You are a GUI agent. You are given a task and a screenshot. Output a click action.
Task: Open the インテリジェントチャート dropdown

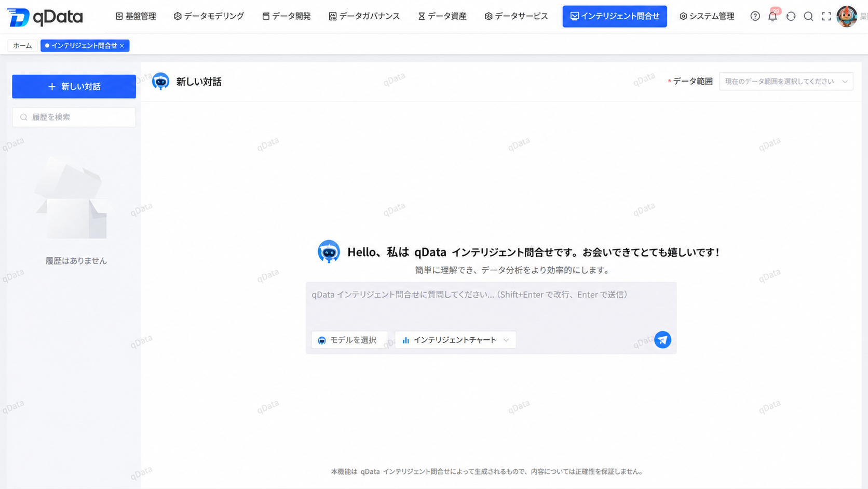point(455,340)
